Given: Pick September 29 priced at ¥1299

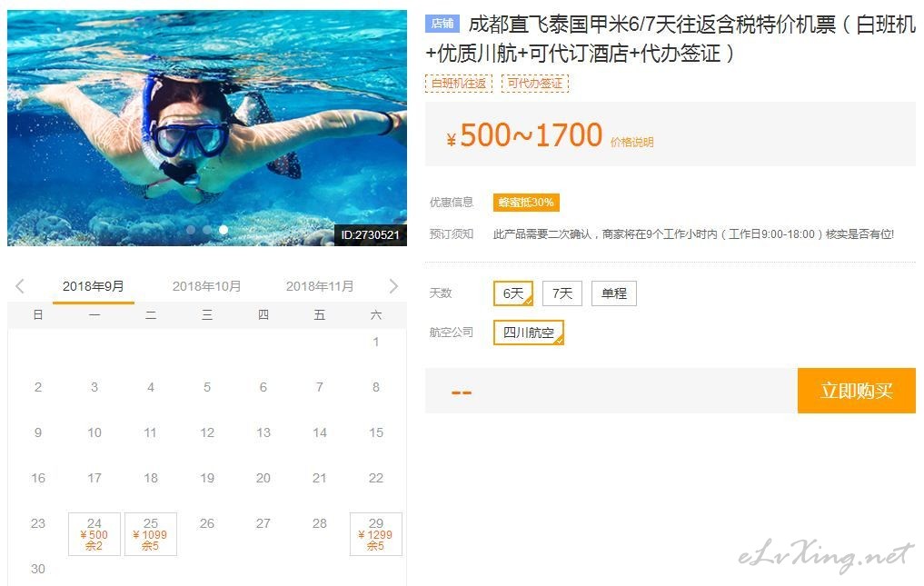Looking at the screenshot, I should coord(375,534).
